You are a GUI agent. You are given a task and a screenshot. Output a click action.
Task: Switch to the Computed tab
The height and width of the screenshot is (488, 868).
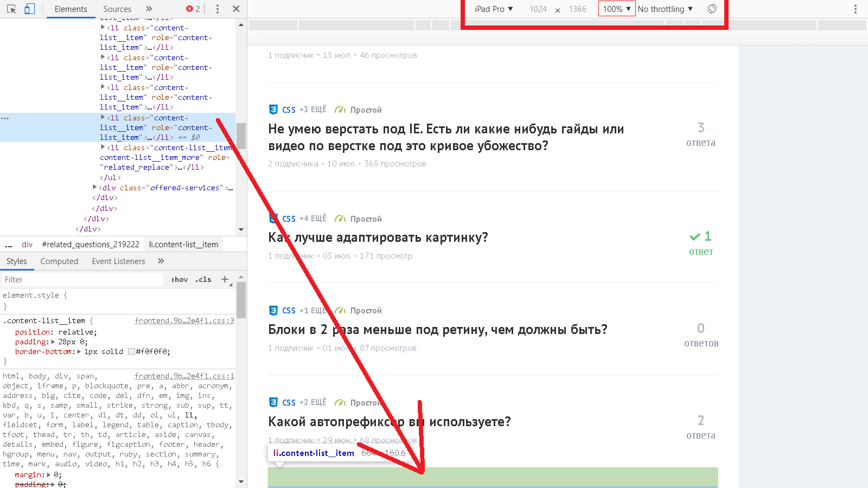[x=59, y=261]
